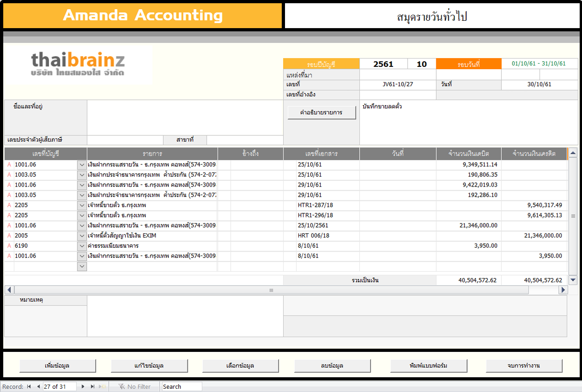The width and height of the screenshot is (582, 392).
Task: Click the No Filter indicator
Action: [x=134, y=387]
